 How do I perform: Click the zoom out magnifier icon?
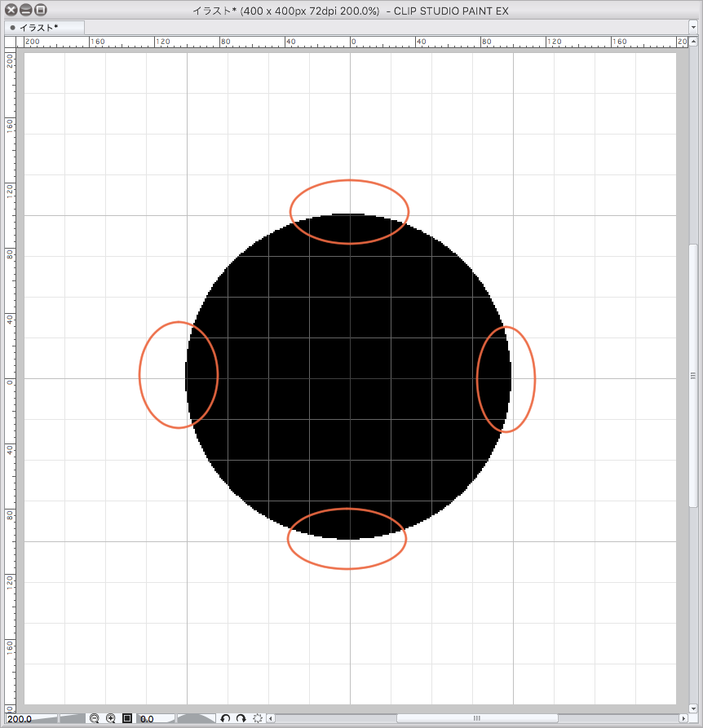coord(95,718)
